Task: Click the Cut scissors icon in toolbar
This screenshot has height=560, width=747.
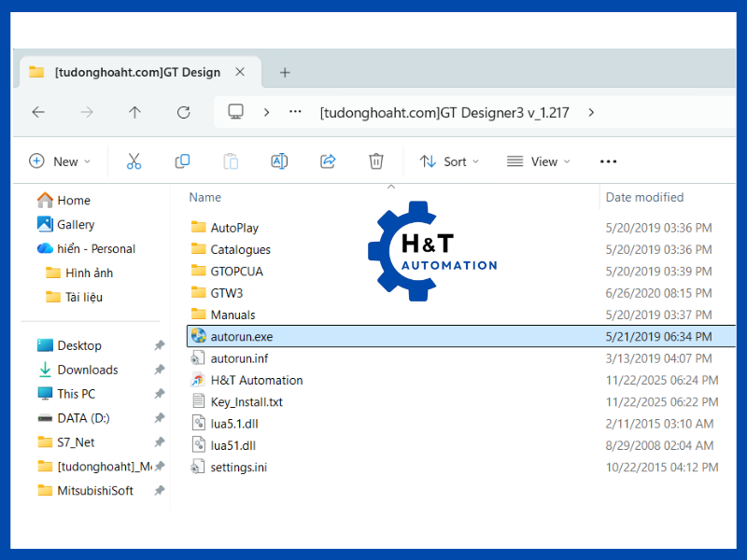Action: (x=134, y=161)
